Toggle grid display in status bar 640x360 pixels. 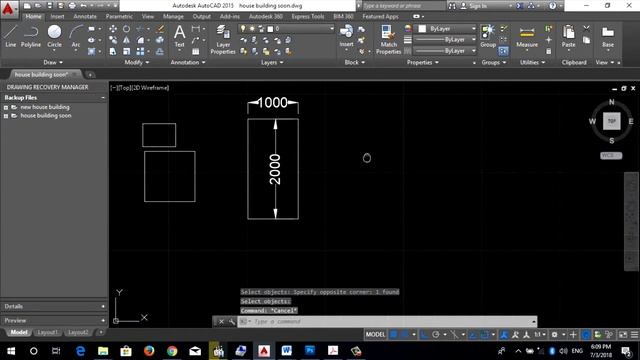393,335
